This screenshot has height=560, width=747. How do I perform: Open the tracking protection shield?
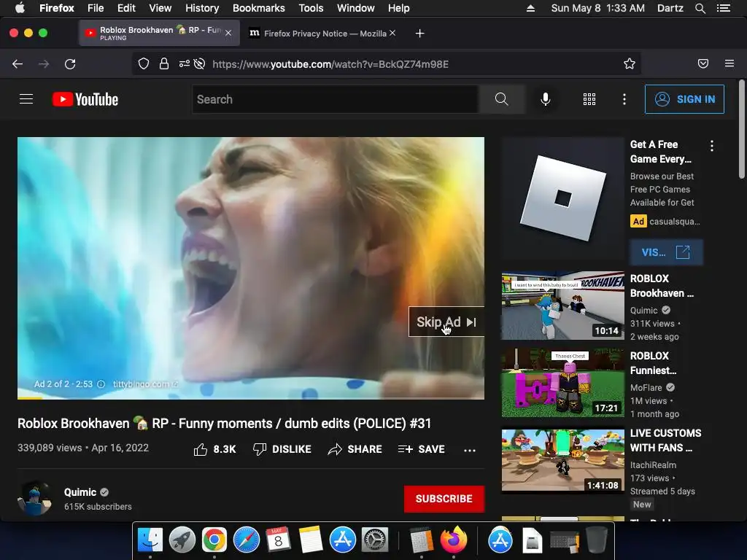point(144,64)
